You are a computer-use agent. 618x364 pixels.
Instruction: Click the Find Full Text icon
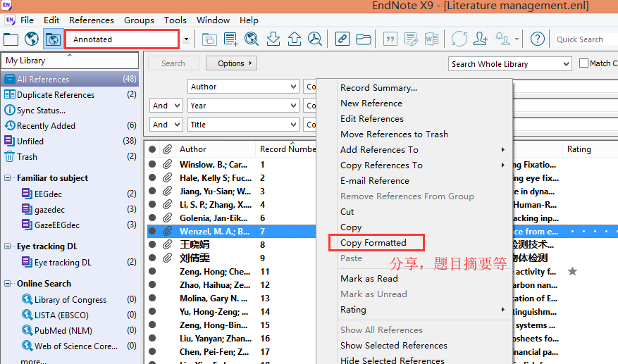click(x=315, y=39)
